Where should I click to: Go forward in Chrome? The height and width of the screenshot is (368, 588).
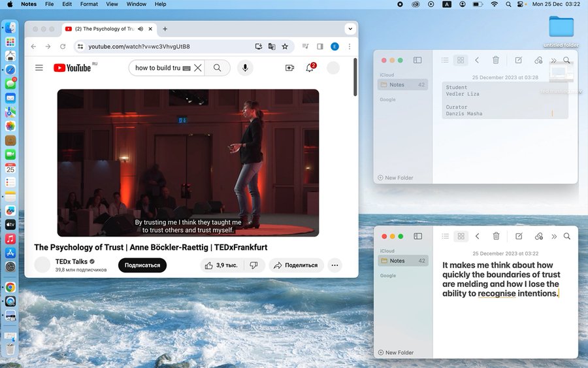pyautogui.click(x=48, y=46)
